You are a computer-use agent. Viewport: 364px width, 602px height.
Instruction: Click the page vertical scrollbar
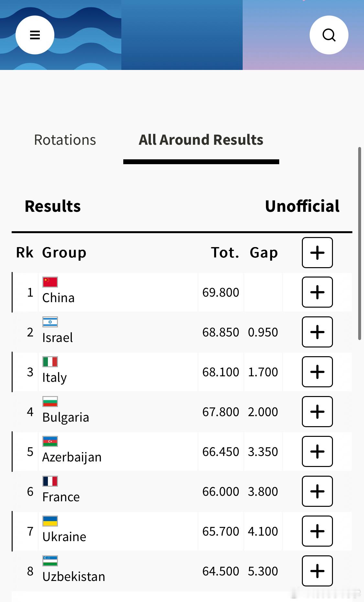click(x=359, y=244)
